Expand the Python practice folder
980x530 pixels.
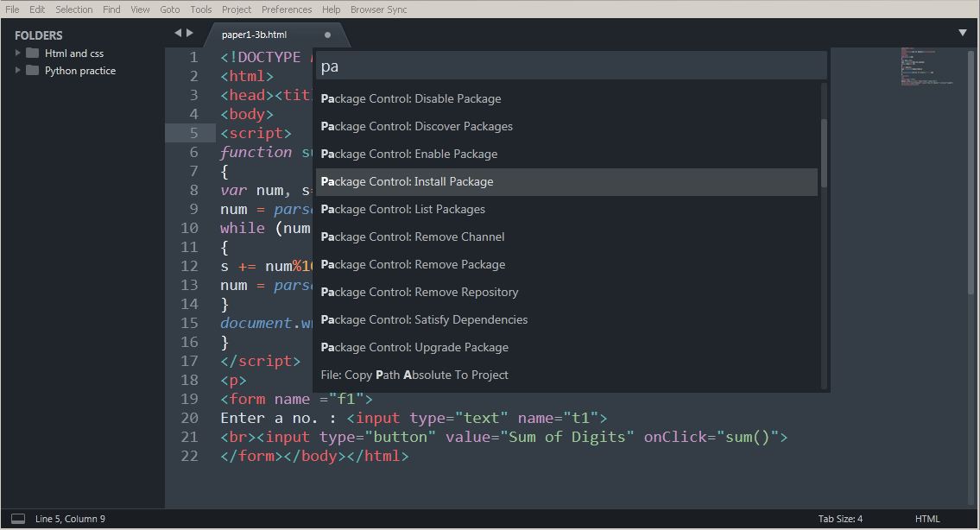click(x=17, y=70)
